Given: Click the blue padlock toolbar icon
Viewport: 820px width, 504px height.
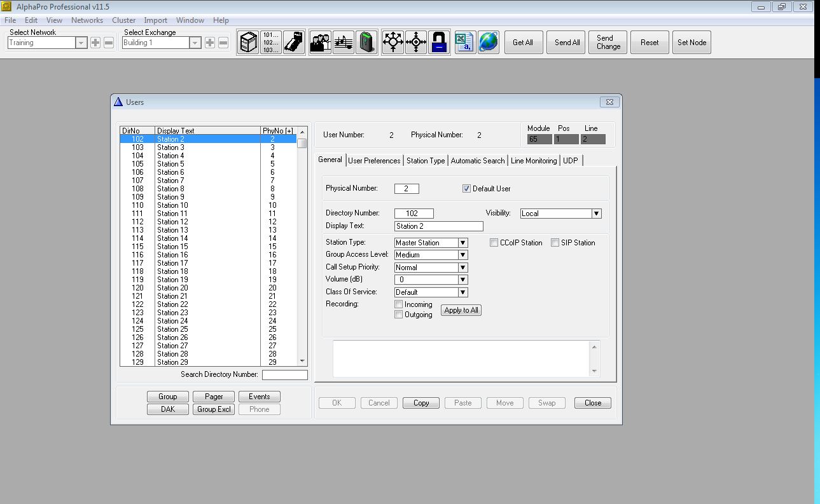Looking at the screenshot, I should [439, 43].
